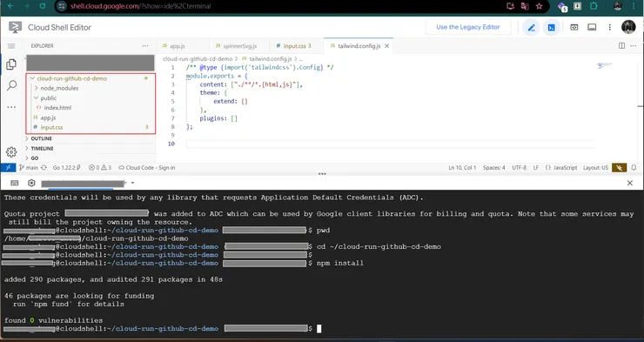The image size is (644, 342).
Task: Open problems errors and warnings indicator
Action: click(x=100, y=168)
